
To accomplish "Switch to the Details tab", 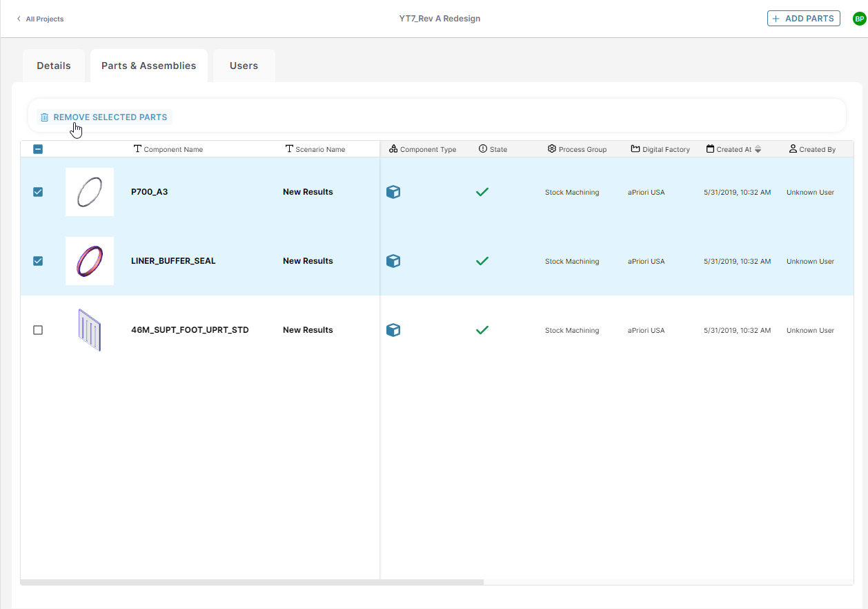I will 54,66.
